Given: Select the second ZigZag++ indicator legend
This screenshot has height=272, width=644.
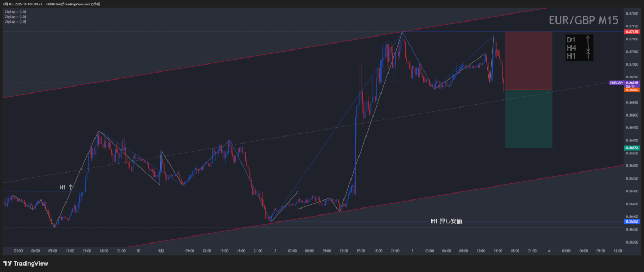Looking at the screenshot, I should [x=15, y=17].
